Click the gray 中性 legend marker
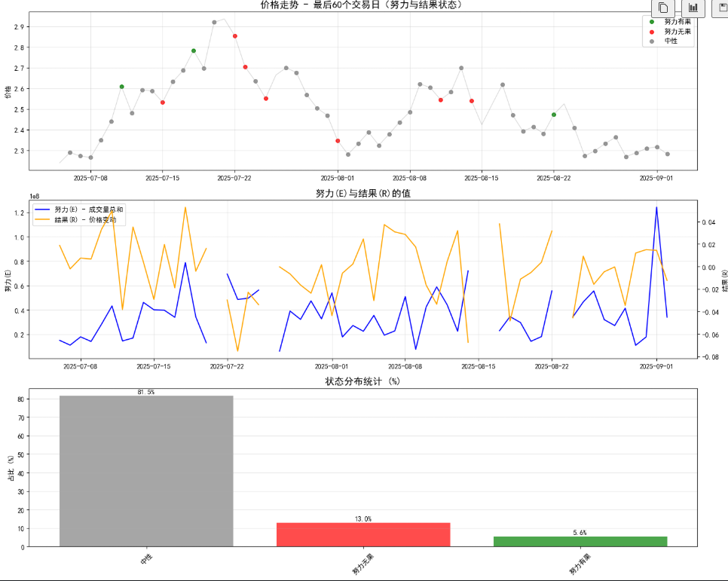 tap(652, 41)
